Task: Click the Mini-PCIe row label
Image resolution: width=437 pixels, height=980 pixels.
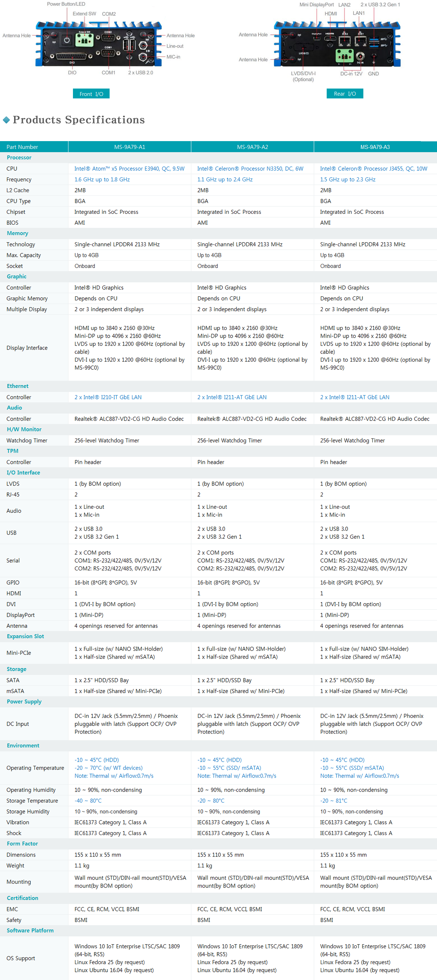Action: [x=19, y=653]
